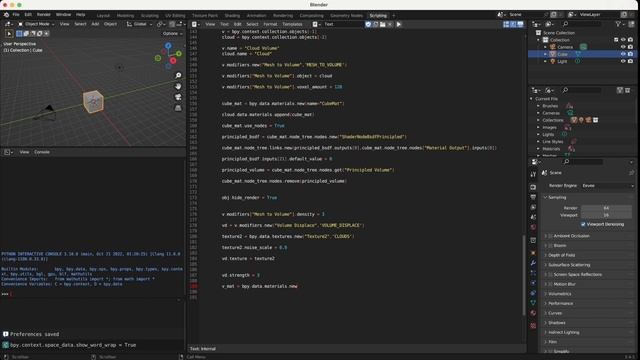Screen dimensions: 640x360
Task: Open the Object Data green triangle tab
Action: pyautogui.click(x=533, y=302)
